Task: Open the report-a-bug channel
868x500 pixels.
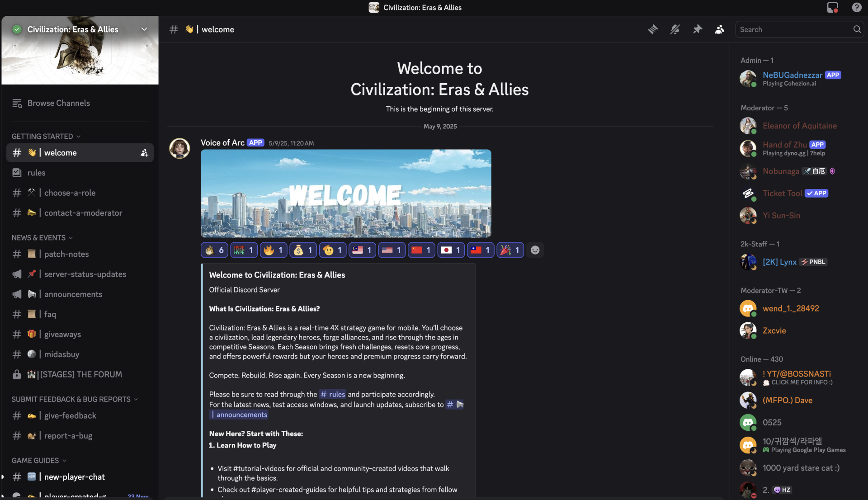Action: coord(80,435)
